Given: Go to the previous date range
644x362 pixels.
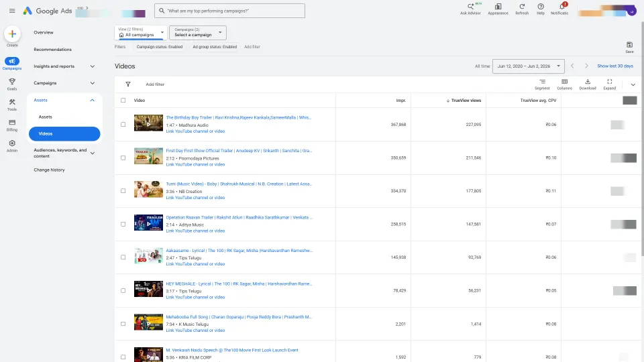Looking at the screenshot, I should (x=572, y=66).
